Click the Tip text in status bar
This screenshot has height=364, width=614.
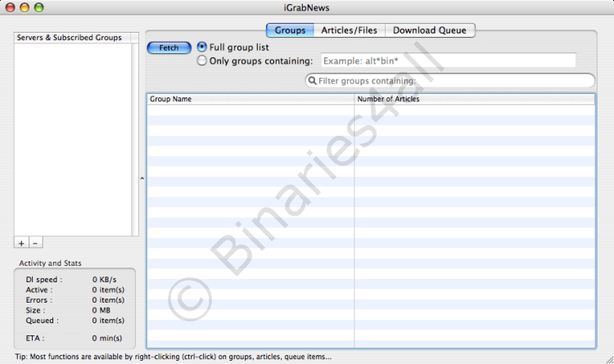[173, 357]
